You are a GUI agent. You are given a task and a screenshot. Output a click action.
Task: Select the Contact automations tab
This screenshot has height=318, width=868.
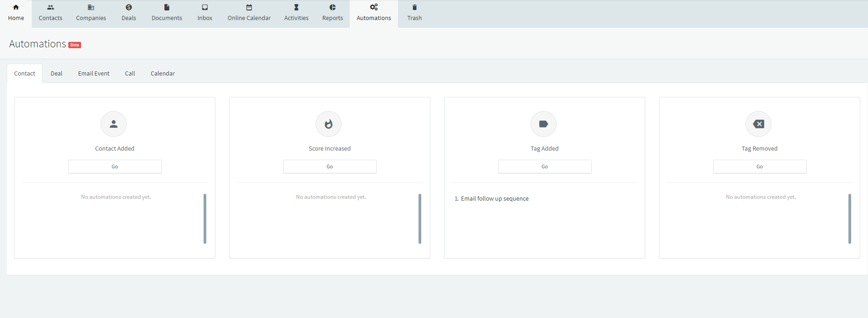[x=25, y=74]
